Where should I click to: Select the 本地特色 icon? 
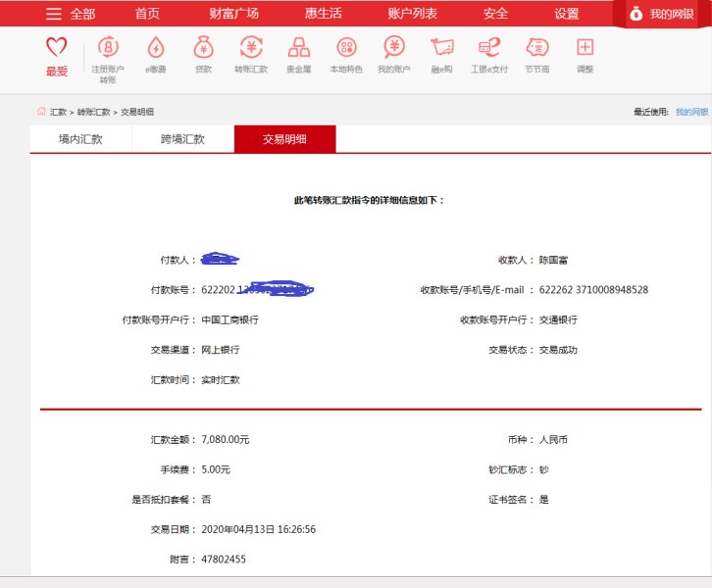pos(346,49)
